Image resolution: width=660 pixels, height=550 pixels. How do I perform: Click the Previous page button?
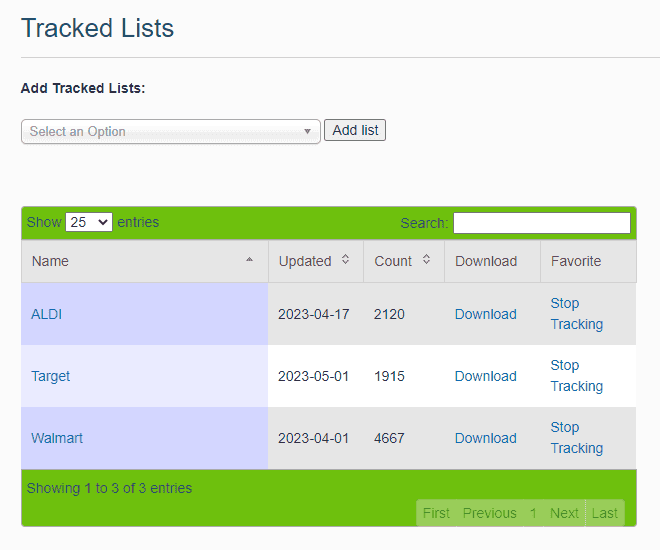(x=489, y=513)
